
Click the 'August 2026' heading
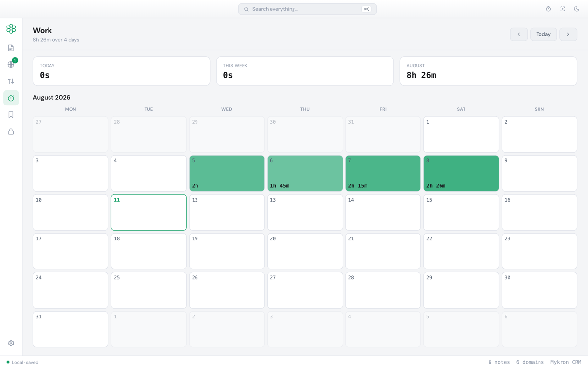(x=51, y=97)
